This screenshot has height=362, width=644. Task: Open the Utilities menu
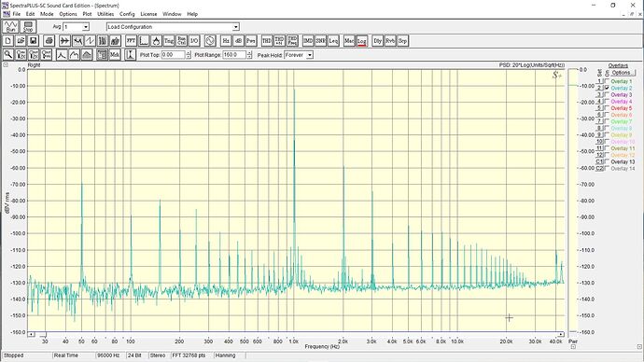105,14
